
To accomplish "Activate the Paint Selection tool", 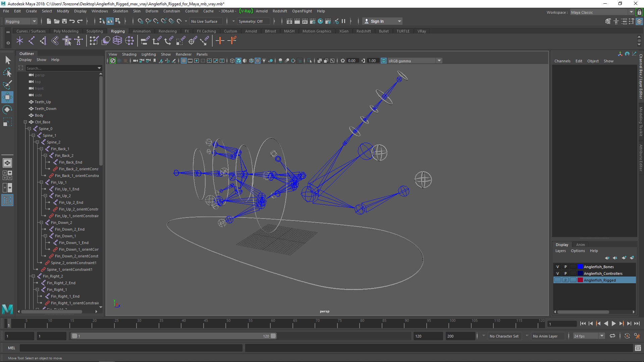I will click(x=7, y=84).
